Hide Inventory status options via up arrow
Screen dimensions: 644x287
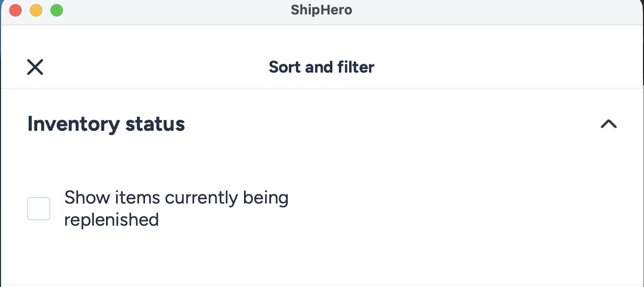(x=608, y=124)
